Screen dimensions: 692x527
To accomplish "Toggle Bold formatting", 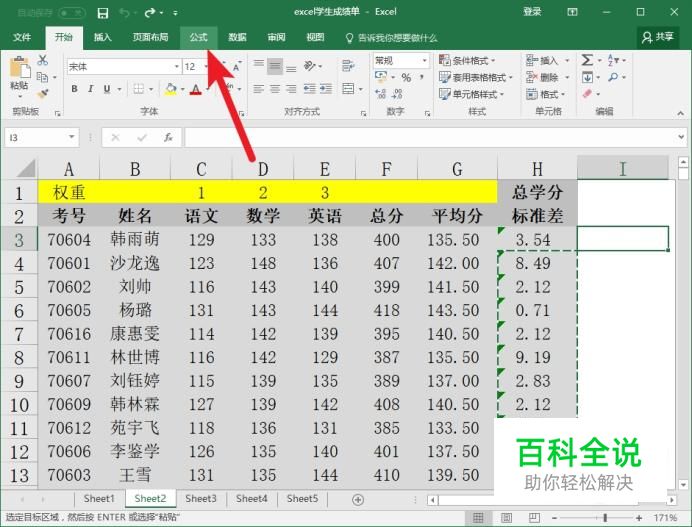I will pyautogui.click(x=74, y=89).
